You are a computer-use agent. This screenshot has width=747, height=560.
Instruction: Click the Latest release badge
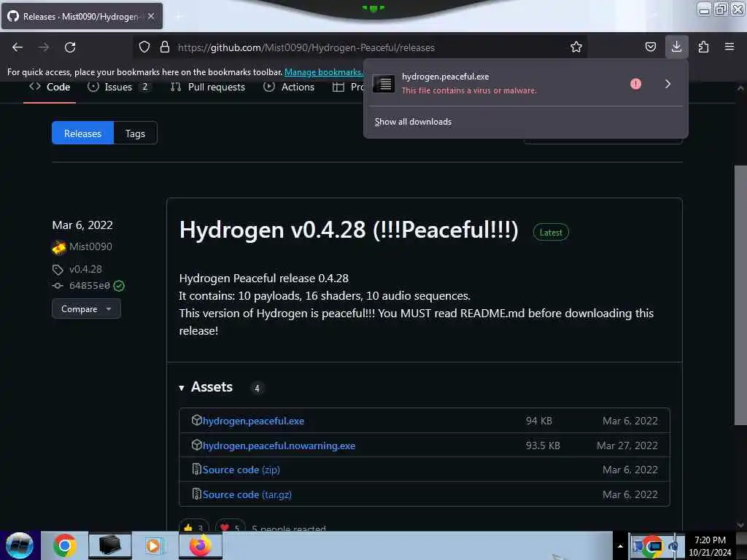551,233
